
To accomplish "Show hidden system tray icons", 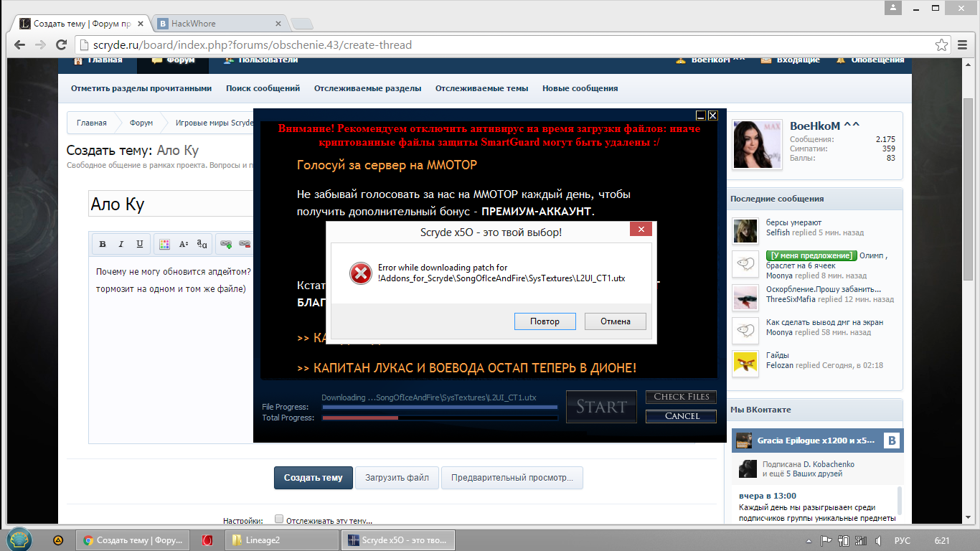I will (x=809, y=540).
